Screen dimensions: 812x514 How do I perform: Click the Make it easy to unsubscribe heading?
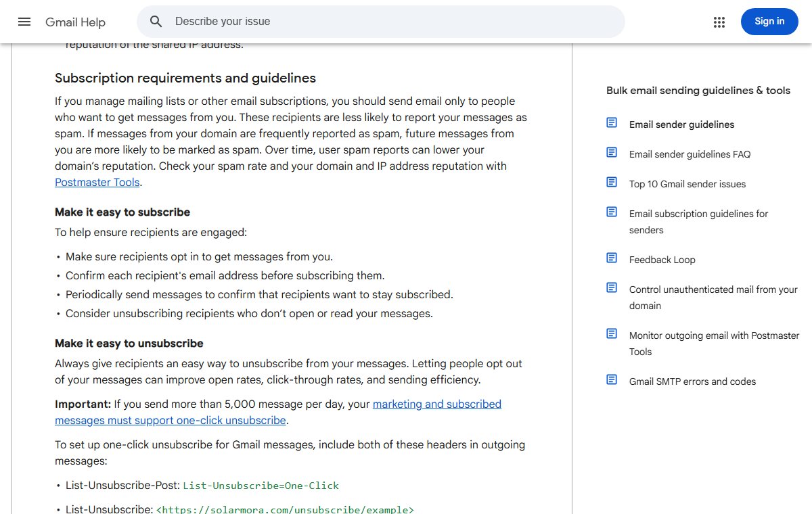click(129, 344)
